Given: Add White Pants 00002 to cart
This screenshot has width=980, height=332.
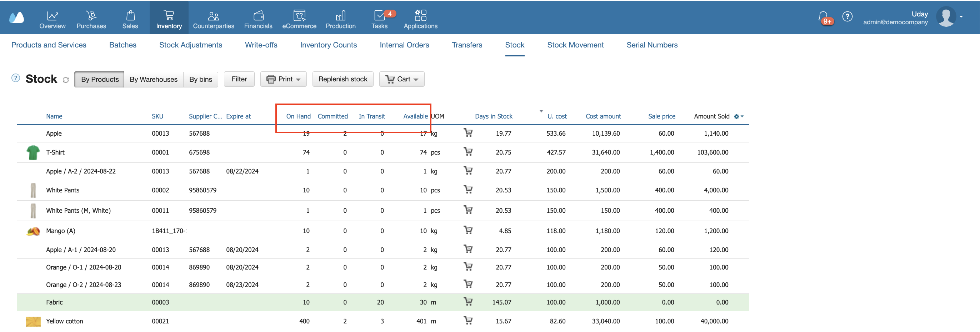Looking at the screenshot, I should click(x=468, y=190).
